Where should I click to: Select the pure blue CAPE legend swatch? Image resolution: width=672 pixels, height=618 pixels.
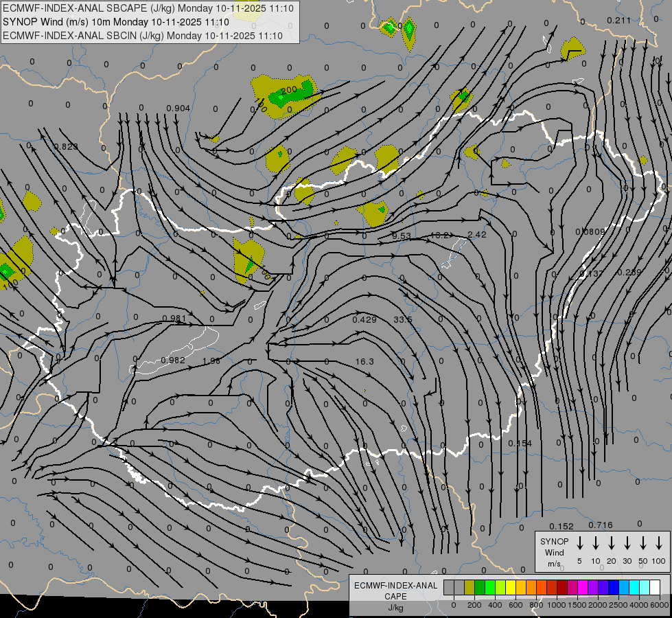click(x=613, y=587)
